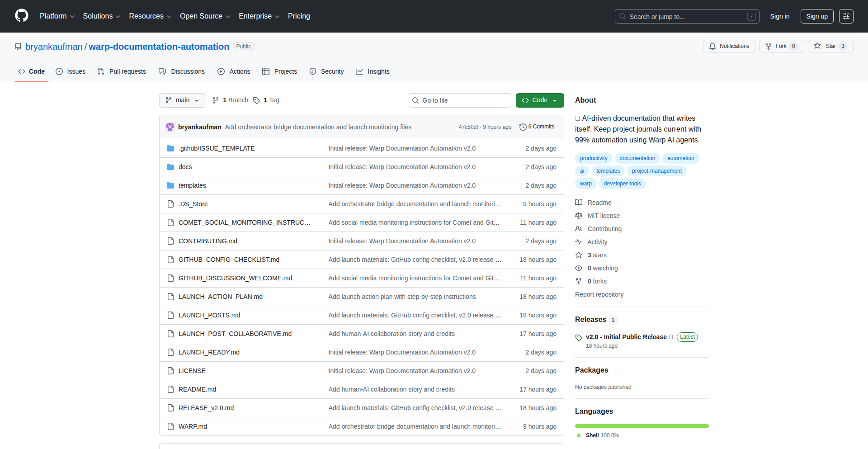Open the green Code dropdown
This screenshot has width=868, height=449.
[539, 100]
